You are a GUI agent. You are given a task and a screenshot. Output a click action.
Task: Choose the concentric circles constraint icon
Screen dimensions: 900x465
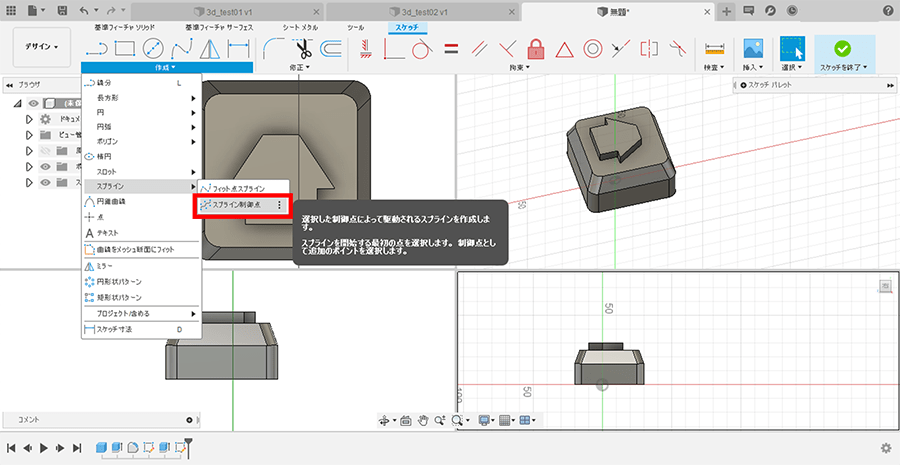pos(592,48)
